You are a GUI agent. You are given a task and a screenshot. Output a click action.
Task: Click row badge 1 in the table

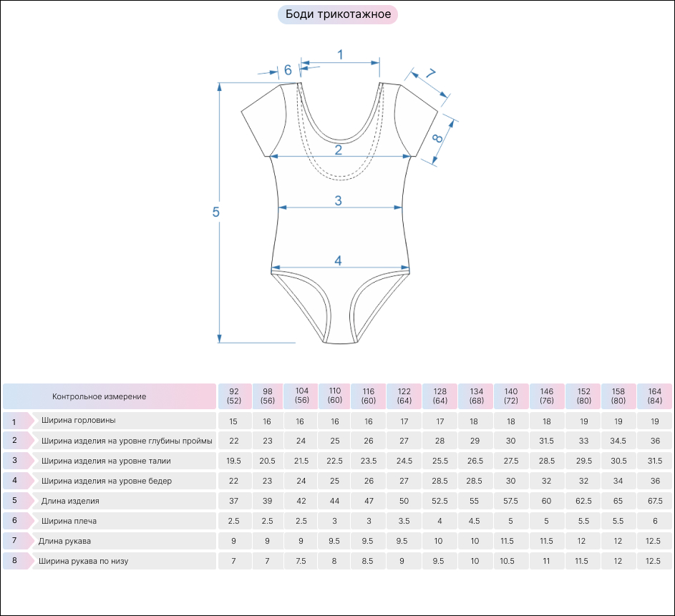(x=14, y=421)
